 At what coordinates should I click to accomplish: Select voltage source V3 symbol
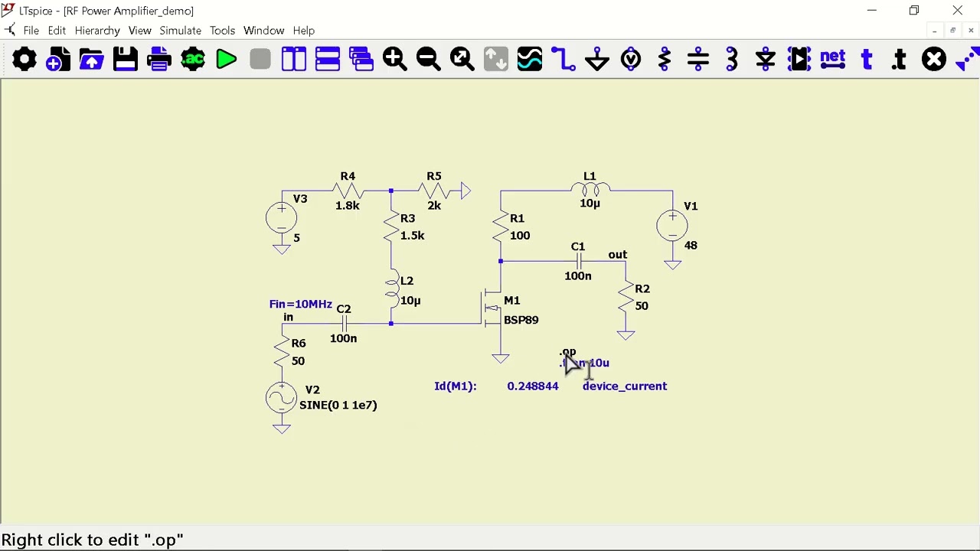pyautogui.click(x=281, y=218)
